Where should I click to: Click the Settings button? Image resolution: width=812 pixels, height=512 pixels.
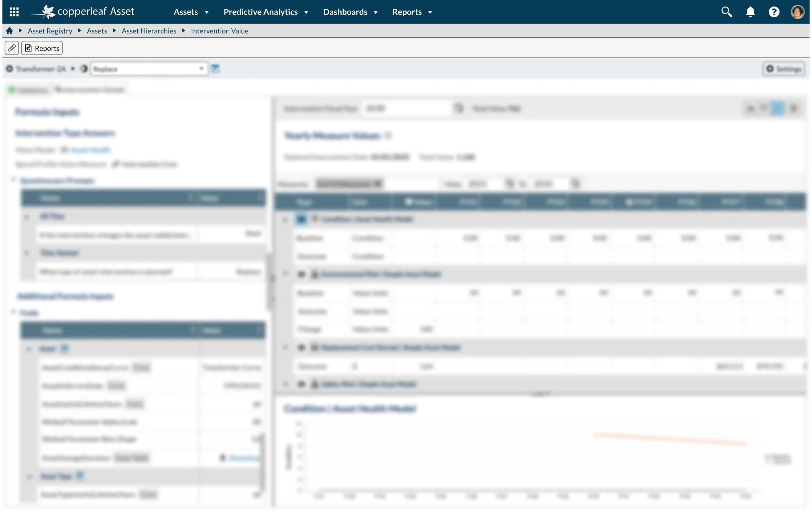tap(784, 69)
